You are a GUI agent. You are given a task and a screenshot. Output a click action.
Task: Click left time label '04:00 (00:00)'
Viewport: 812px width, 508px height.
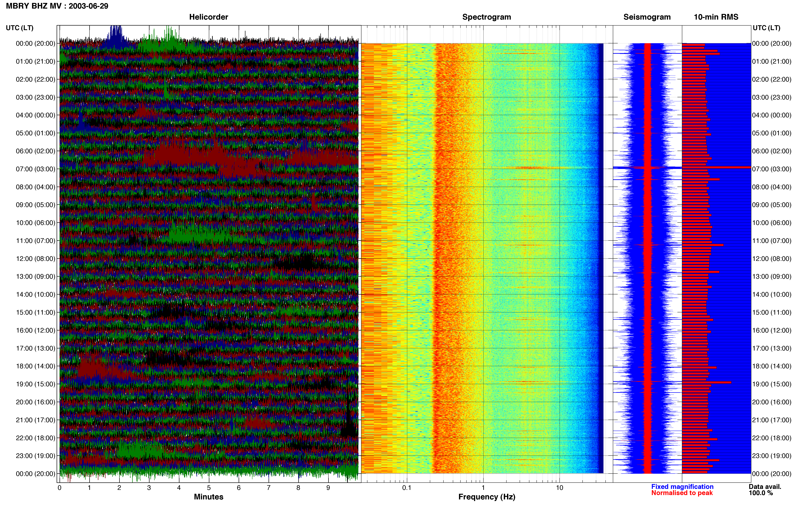click(x=35, y=115)
